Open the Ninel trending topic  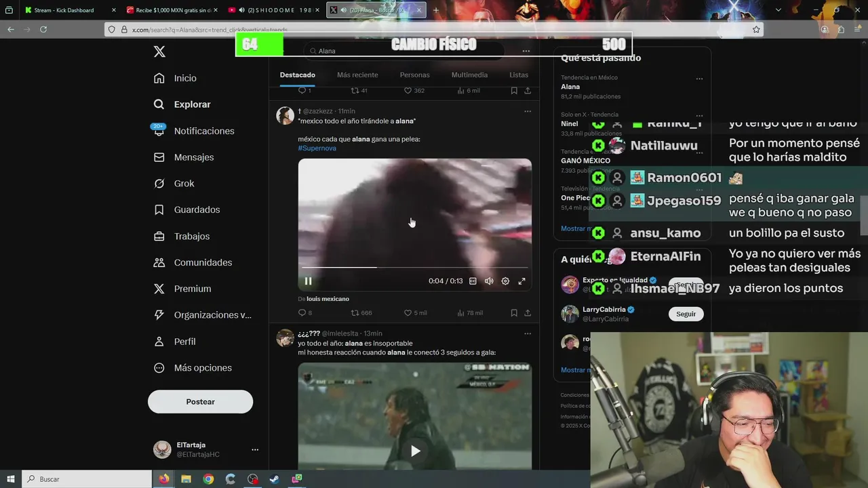pyautogui.click(x=570, y=124)
